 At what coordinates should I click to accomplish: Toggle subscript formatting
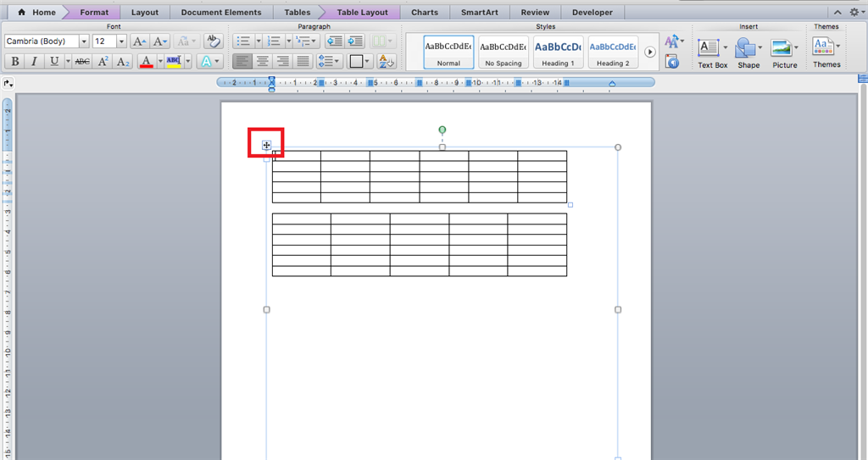coord(123,62)
